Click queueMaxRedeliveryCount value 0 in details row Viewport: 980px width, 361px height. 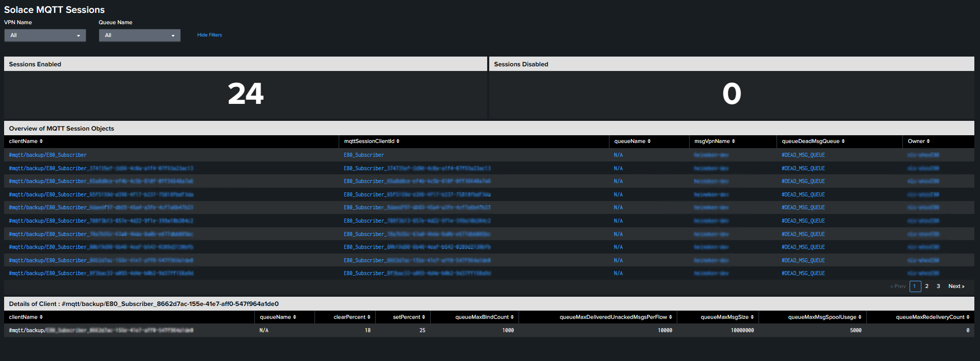point(968,331)
